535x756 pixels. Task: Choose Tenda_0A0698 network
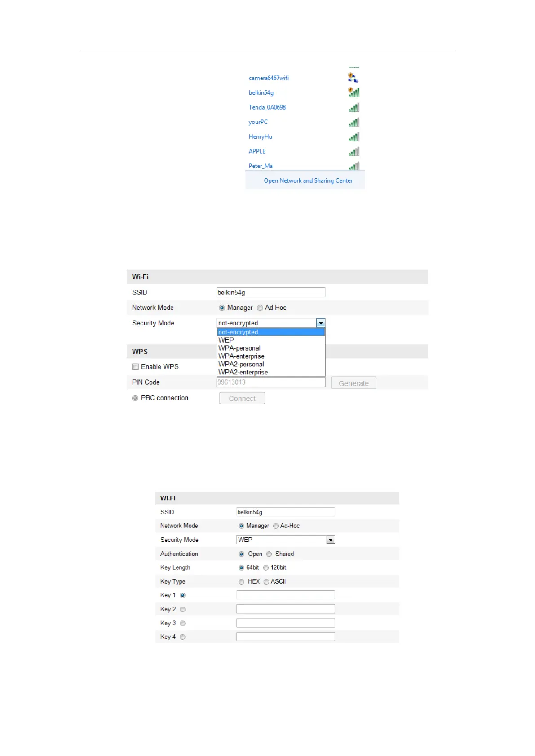[267, 107]
